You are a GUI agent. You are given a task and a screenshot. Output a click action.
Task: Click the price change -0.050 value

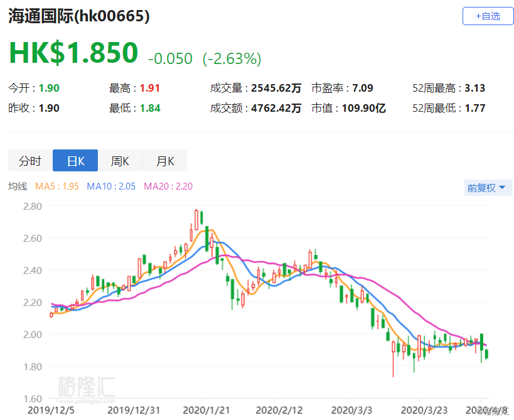(x=170, y=58)
